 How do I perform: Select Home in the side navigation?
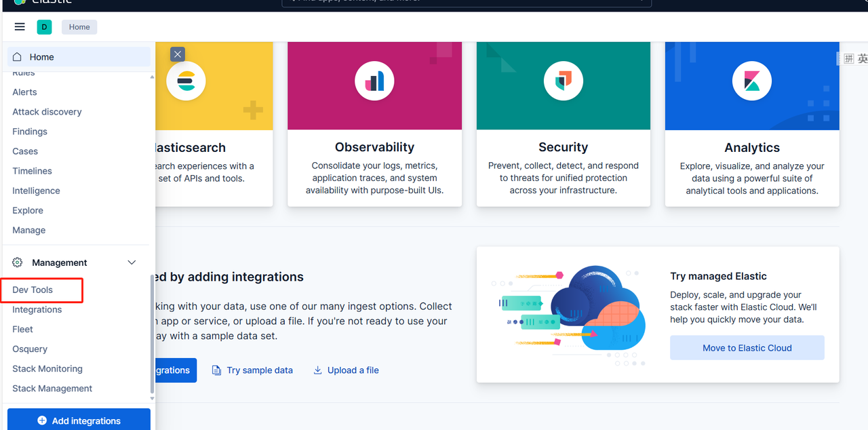click(79, 57)
